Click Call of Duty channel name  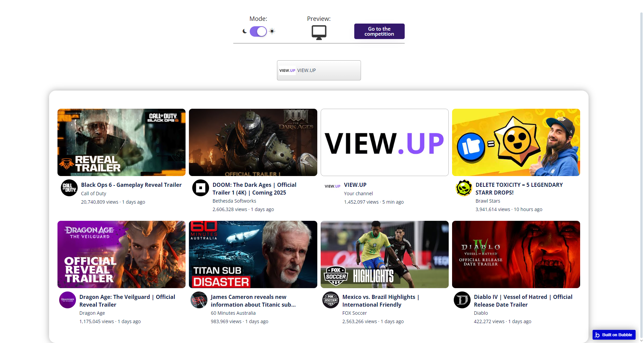tap(93, 194)
